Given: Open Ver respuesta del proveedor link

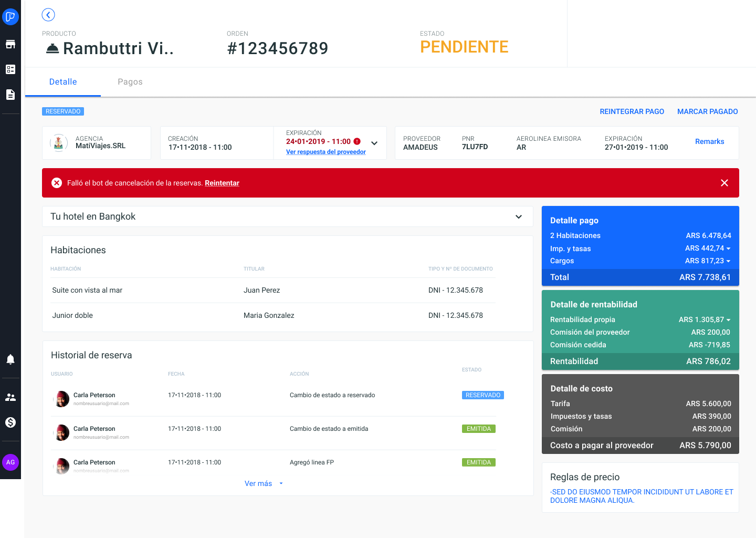Looking at the screenshot, I should 325,152.
